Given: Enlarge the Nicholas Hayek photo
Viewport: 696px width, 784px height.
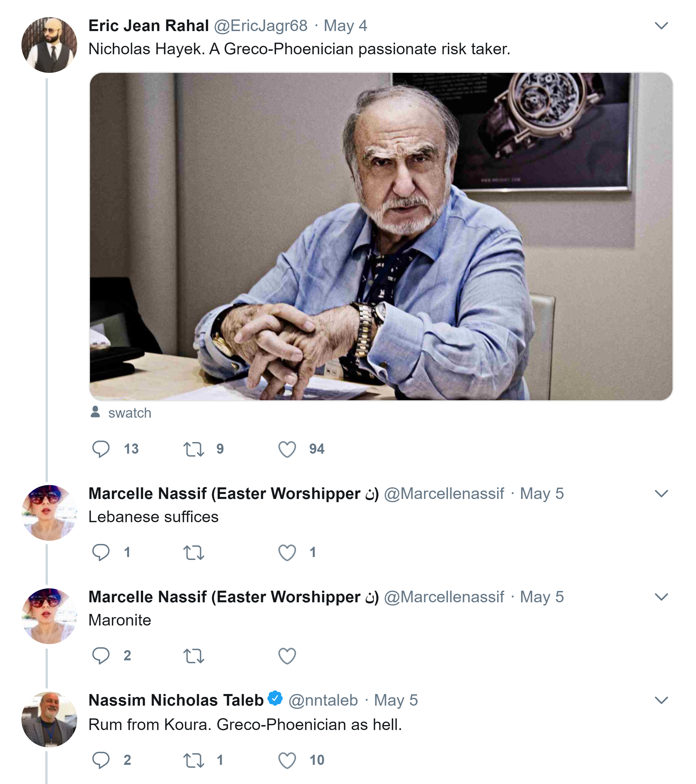Looking at the screenshot, I should pyautogui.click(x=381, y=236).
